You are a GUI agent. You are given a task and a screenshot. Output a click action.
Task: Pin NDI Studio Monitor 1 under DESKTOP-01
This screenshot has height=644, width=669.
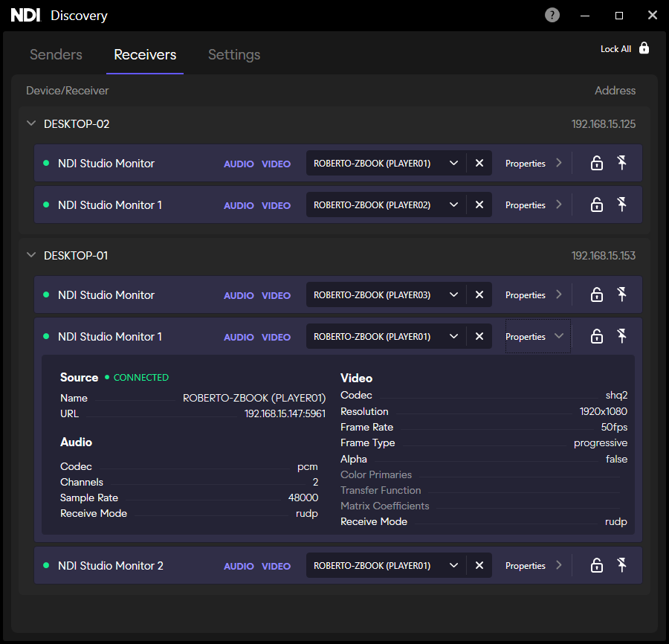[622, 337]
